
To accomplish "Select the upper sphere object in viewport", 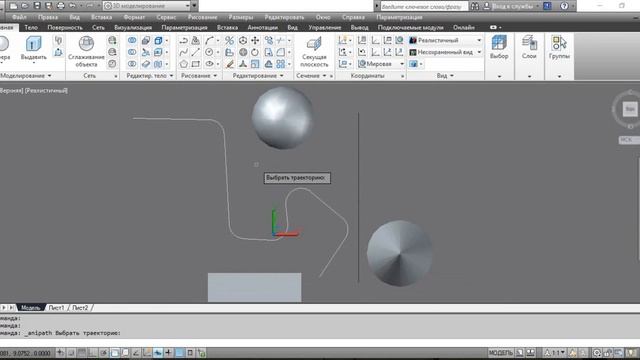I will [282, 118].
